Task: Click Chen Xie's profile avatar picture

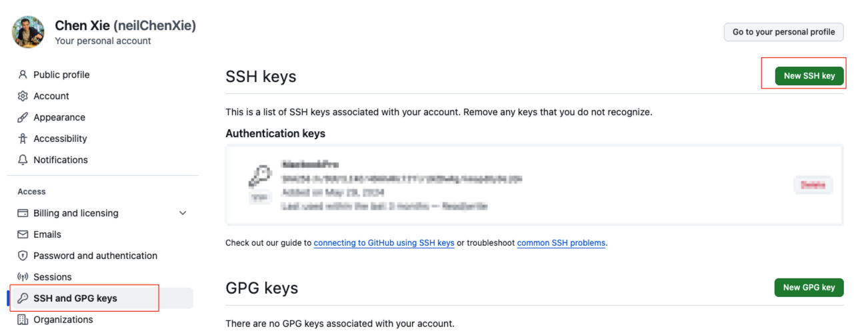Action: [x=28, y=32]
